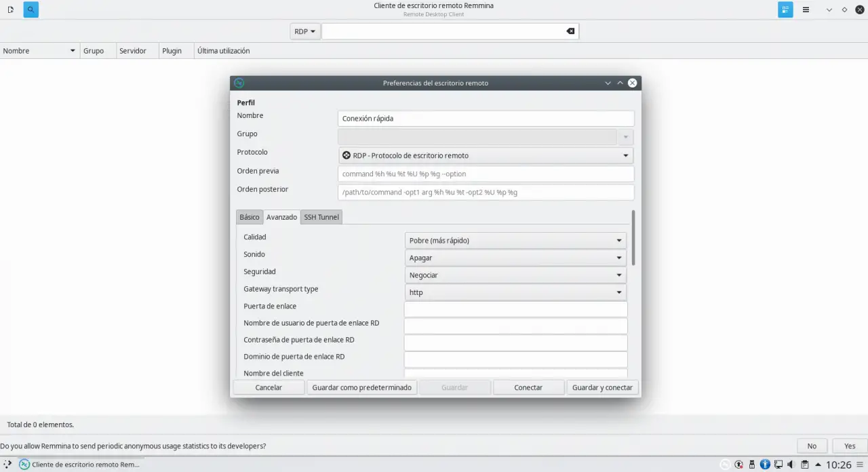Open the Remmina hamburger menu
The image size is (868, 472).
[x=806, y=9]
